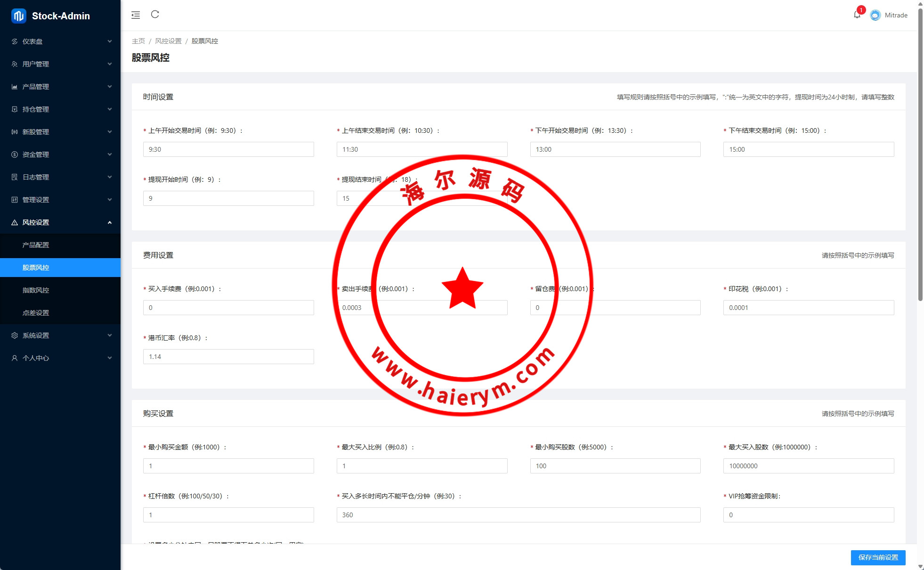Click the refresh page icon

tap(155, 15)
